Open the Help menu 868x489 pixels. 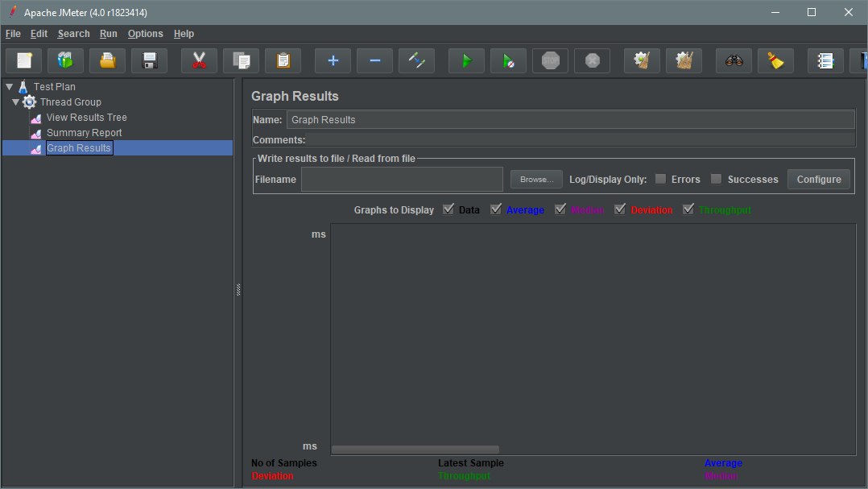[184, 34]
